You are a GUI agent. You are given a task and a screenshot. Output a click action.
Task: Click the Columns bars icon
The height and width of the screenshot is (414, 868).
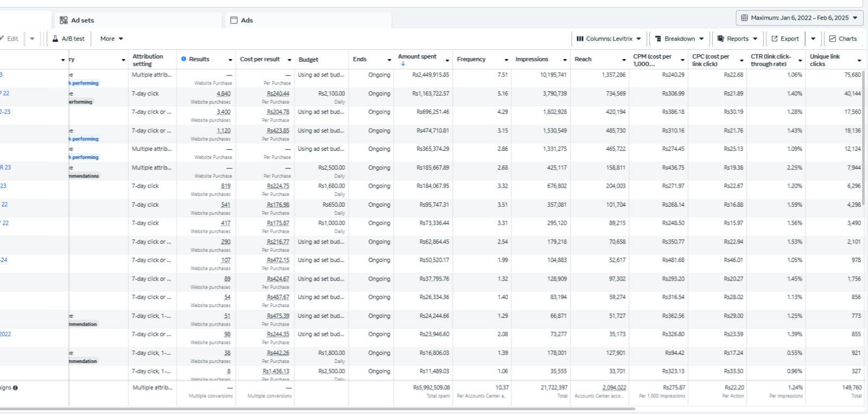click(579, 39)
